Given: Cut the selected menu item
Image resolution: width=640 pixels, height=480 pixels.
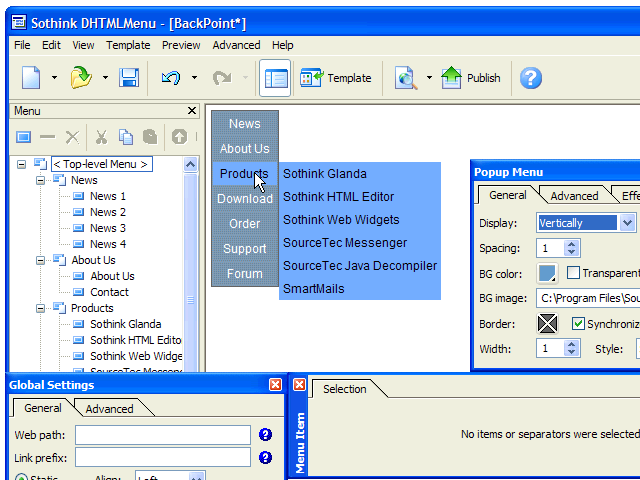Looking at the screenshot, I should [101, 137].
